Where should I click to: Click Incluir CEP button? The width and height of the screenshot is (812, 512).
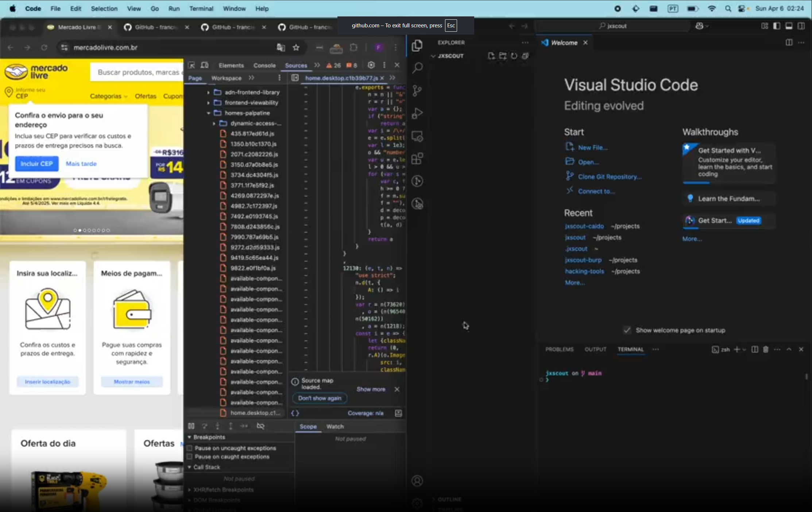click(36, 164)
